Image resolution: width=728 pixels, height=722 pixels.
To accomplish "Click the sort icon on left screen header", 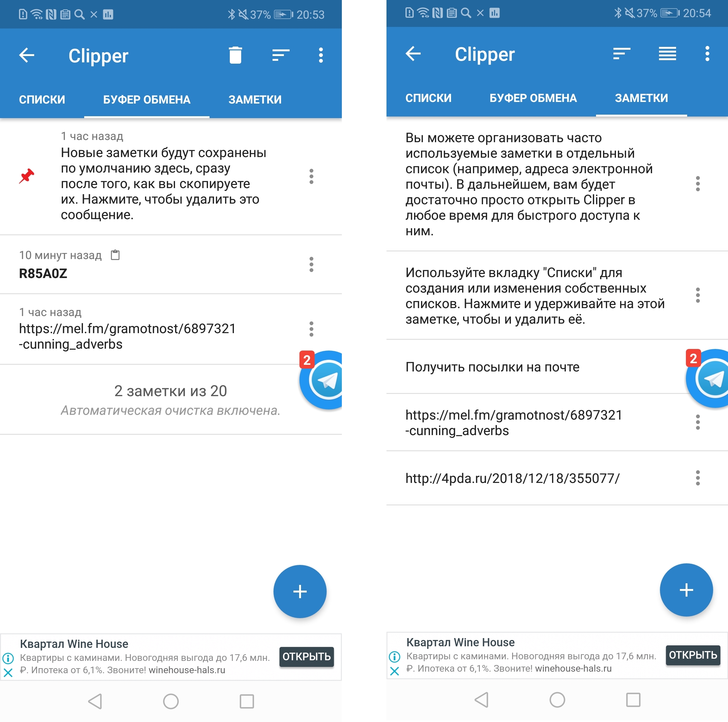I will click(x=278, y=55).
